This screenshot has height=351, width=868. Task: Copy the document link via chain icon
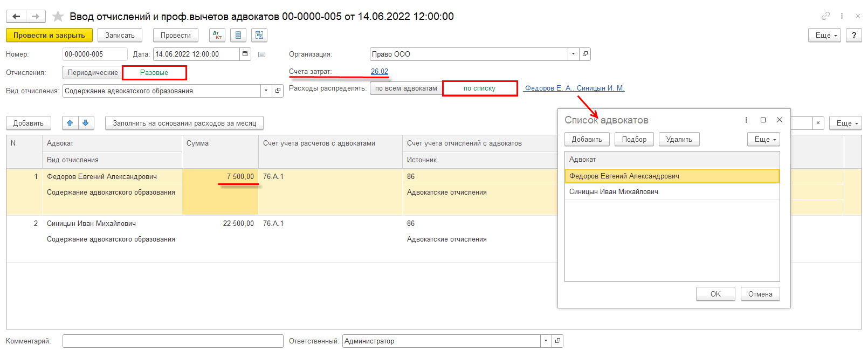pos(825,16)
